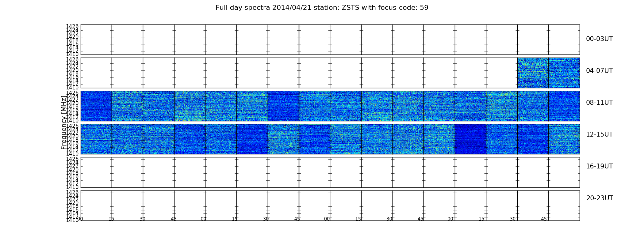Click the colored spectrum data in the 04-07UT row
This screenshot has height=245, width=644.
tap(548, 73)
